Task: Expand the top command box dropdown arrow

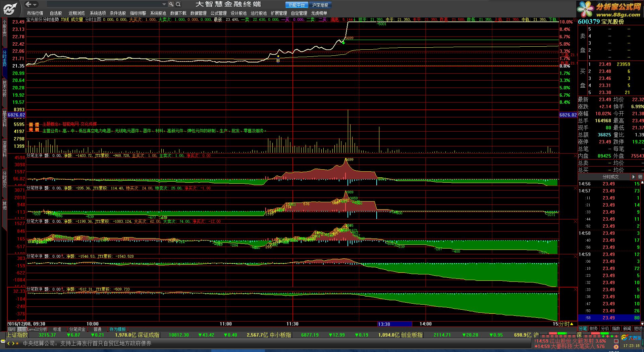Action: pos(164,4)
